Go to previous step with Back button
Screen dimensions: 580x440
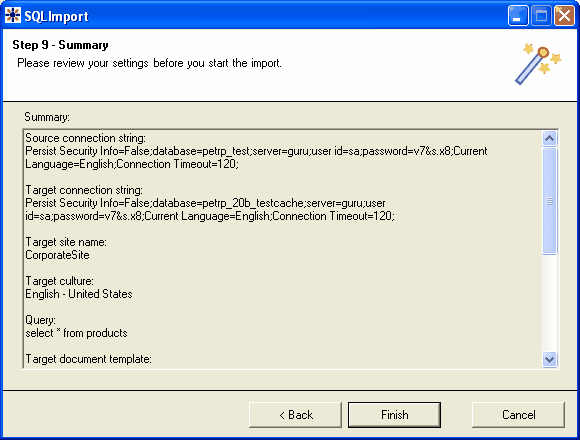(x=295, y=415)
